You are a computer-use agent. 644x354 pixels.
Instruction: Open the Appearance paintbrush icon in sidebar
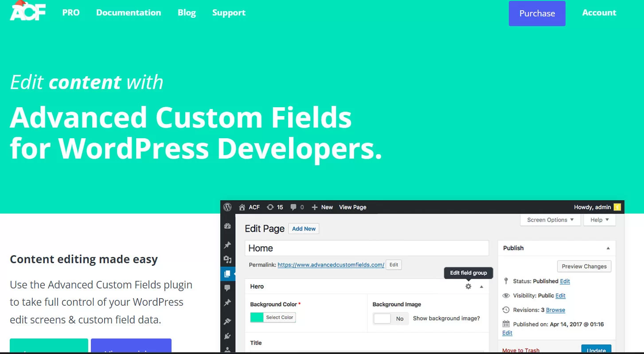[228, 321]
